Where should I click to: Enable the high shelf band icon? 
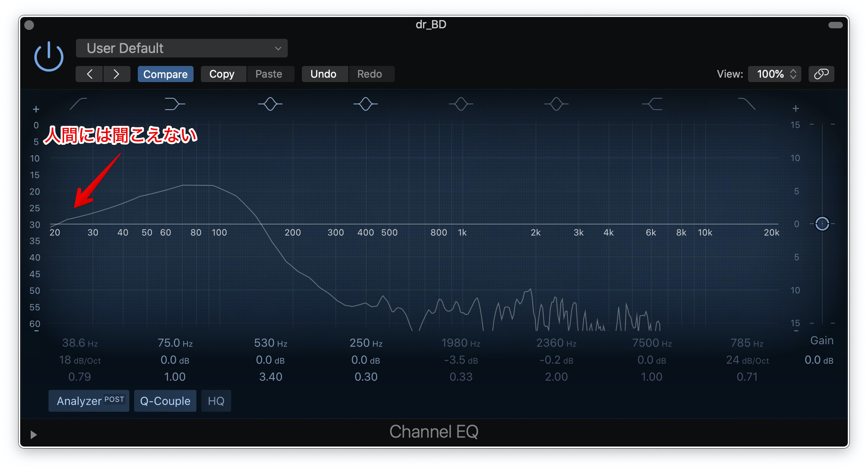tap(652, 104)
